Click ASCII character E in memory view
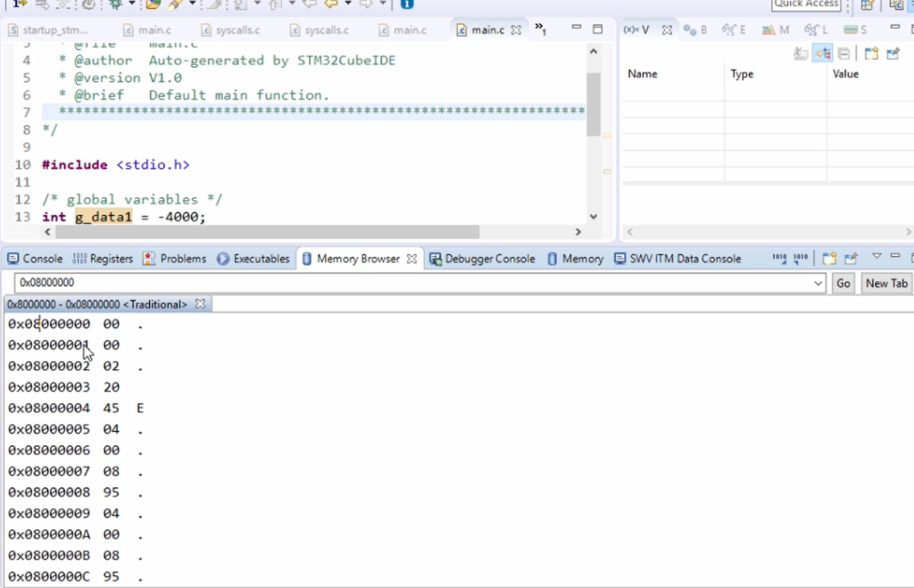Screen dimensions: 914x588 click(140, 408)
